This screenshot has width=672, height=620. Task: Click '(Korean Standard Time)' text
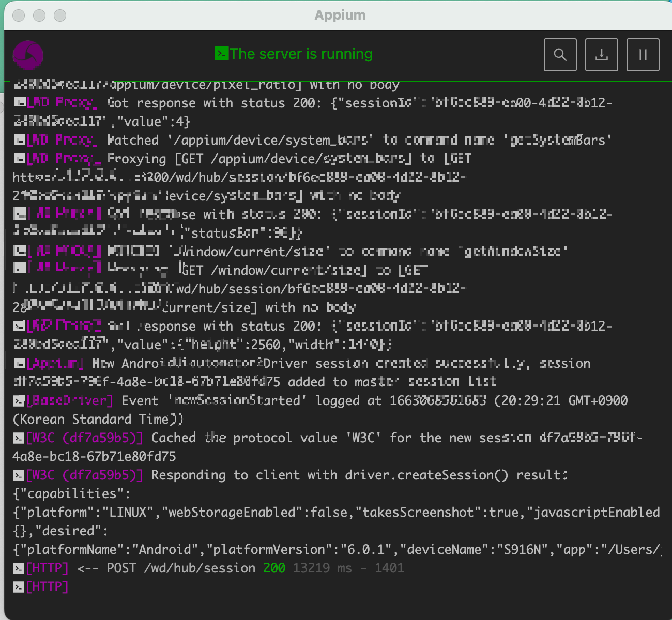(98, 420)
